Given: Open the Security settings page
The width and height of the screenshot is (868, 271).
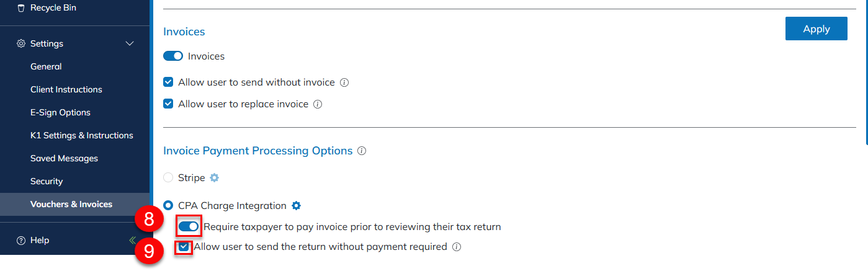Looking at the screenshot, I should point(47,182).
